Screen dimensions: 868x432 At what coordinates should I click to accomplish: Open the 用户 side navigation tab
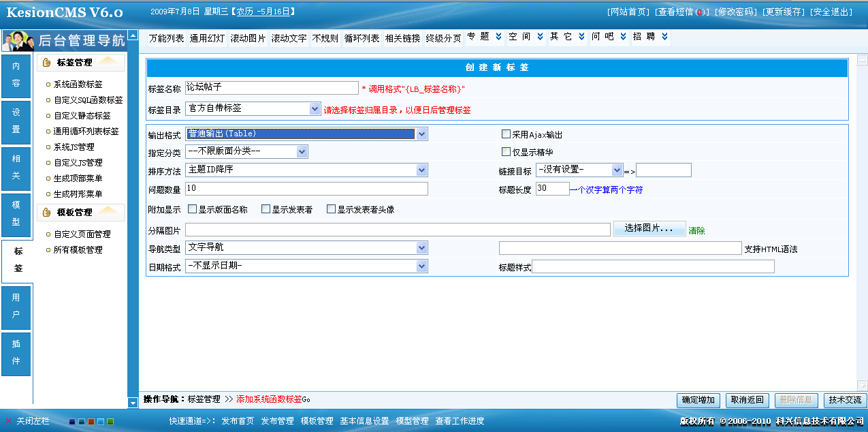16,306
